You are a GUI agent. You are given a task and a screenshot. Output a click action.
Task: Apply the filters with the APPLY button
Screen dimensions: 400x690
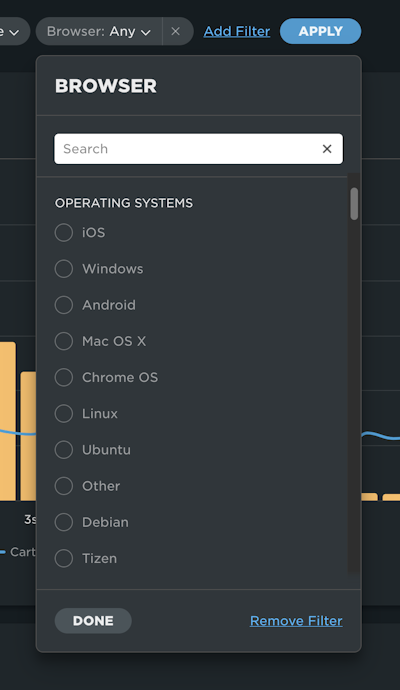coord(320,31)
